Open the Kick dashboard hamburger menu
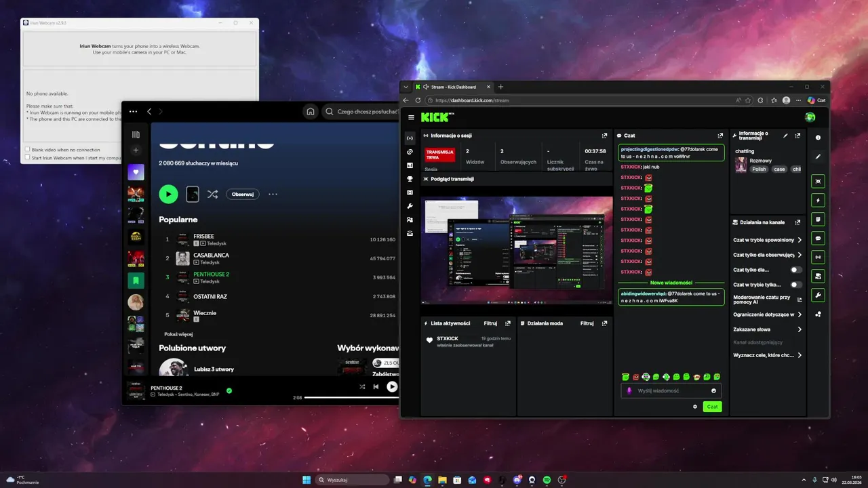 411,117
